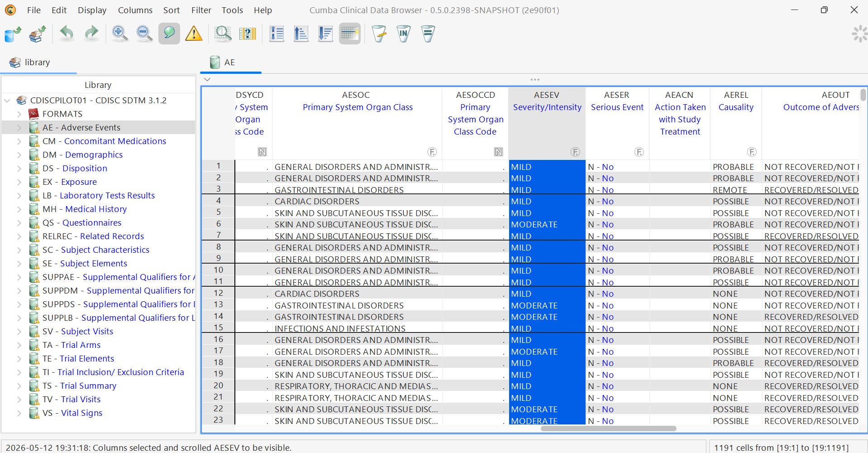
Task: Click the table vertical scrollbar thumb
Action: [x=863, y=95]
